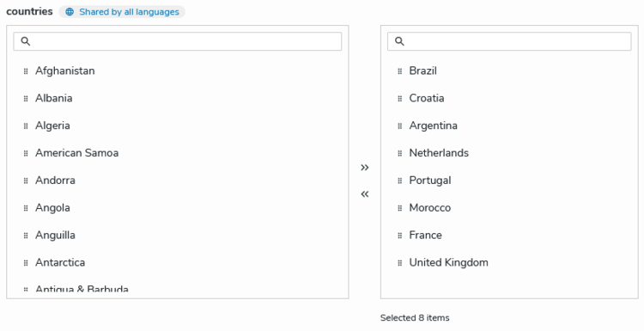Click the move-all-right double chevron icon
Viewport: 644px width, 331px height.
(365, 168)
